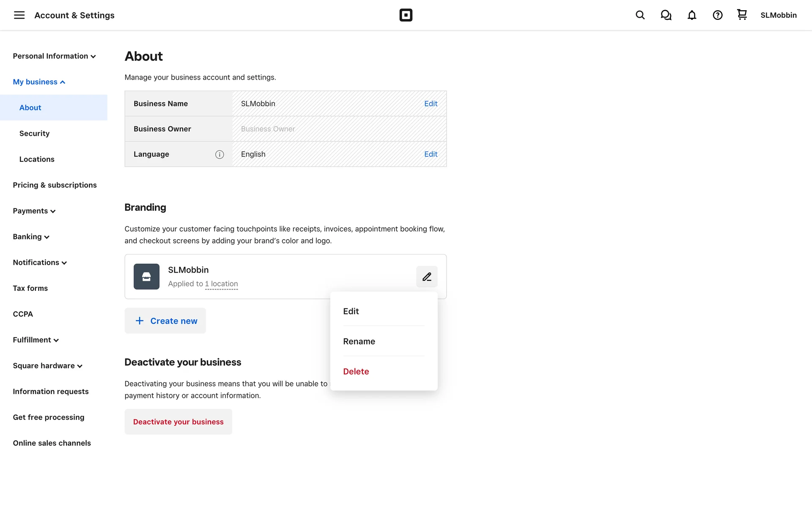
Task: Click the pencil icon on SLMobbin branding
Action: point(427,276)
